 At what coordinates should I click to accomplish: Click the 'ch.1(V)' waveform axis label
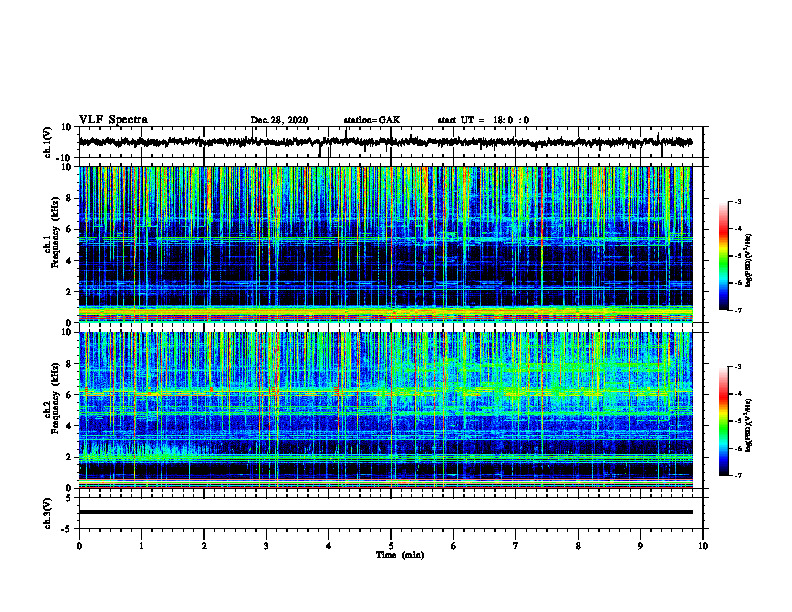[x=48, y=142]
